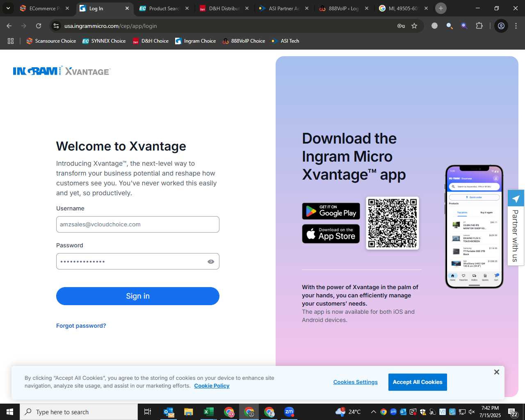
Task: Click the saved passwords key icon
Action: coord(401,26)
